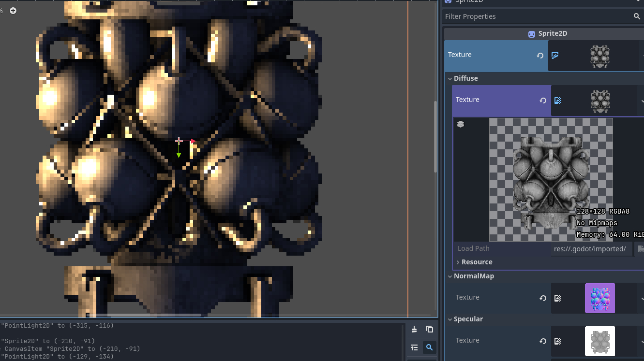Click the Filter Properties input field
This screenshot has height=361, width=644.
[537, 16]
